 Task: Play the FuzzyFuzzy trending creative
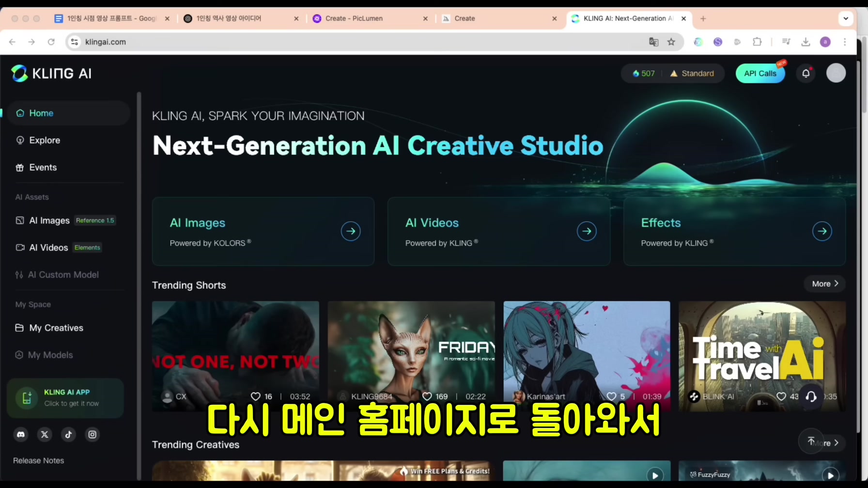coord(830,475)
